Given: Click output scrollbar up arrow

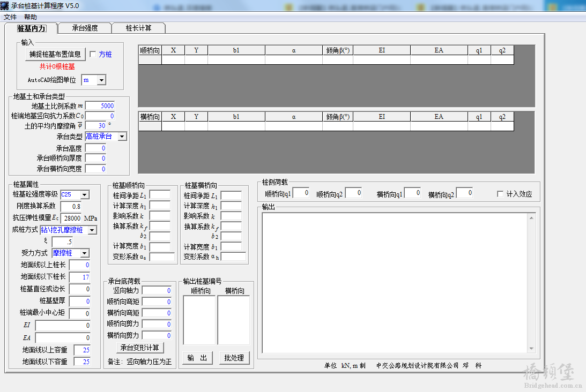Looking at the screenshot, I should (531, 218).
